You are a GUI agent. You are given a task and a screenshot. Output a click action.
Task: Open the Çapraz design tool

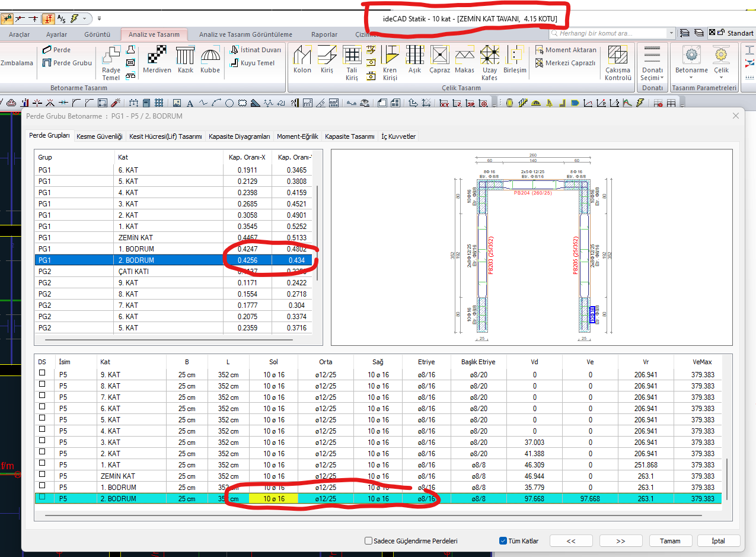click(439, 59)
